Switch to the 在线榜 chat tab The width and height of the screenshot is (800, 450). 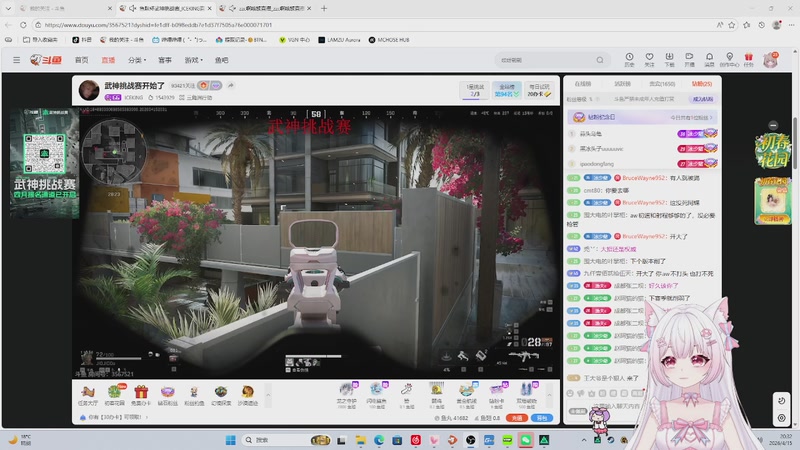coord(583,84)
